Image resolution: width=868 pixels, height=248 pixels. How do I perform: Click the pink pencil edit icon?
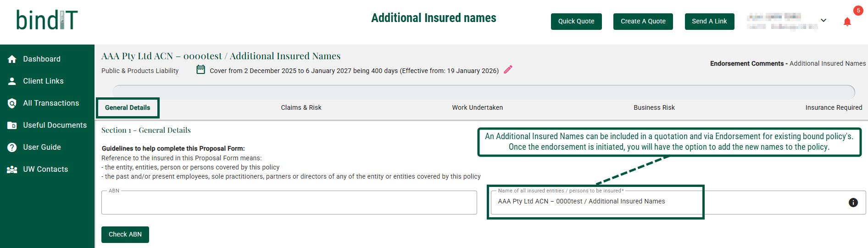508,70
